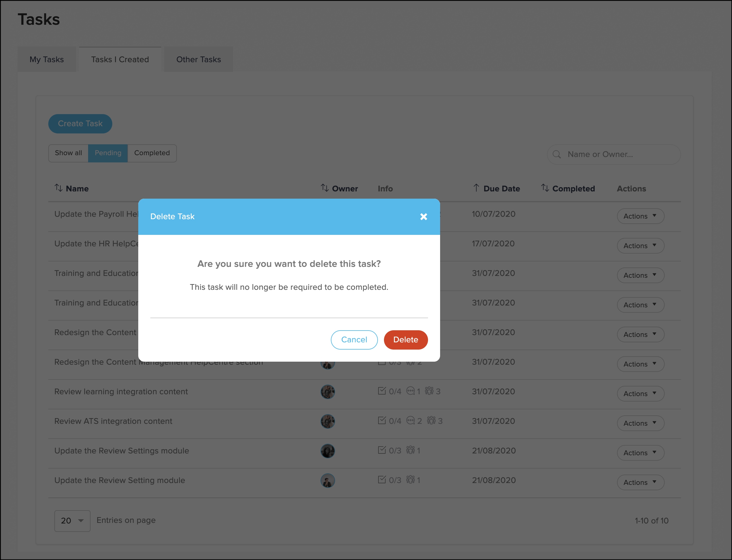Click due date 10/07/2020

pos(494,214)
